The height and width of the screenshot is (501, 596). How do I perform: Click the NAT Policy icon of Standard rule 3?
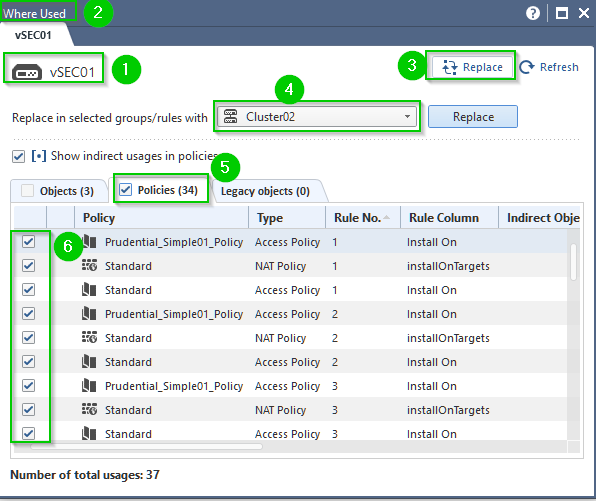tap(89, 409)
